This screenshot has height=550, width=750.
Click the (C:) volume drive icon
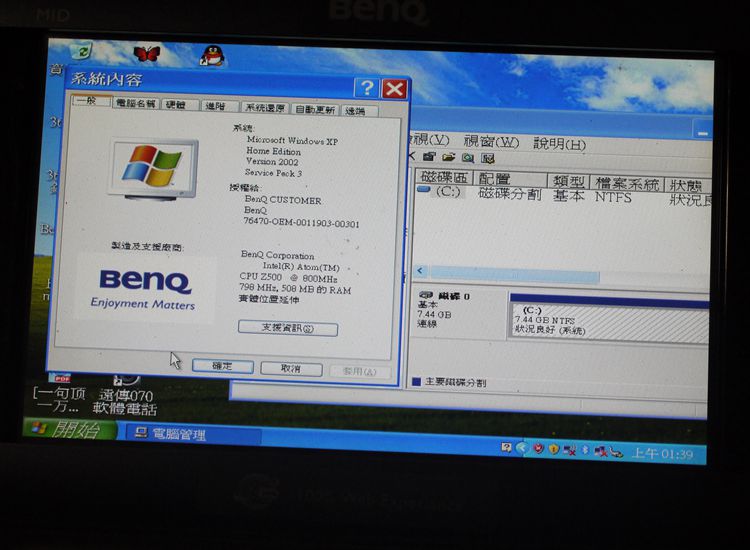coord(424,190)
